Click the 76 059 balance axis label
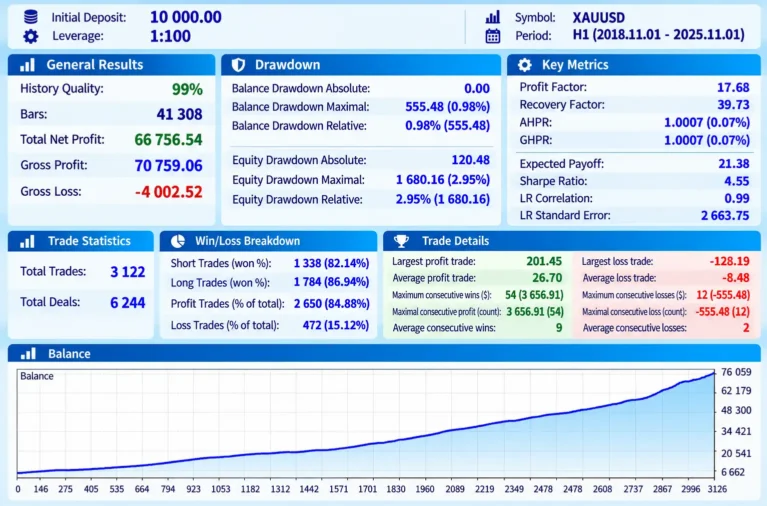 [736, 372]
